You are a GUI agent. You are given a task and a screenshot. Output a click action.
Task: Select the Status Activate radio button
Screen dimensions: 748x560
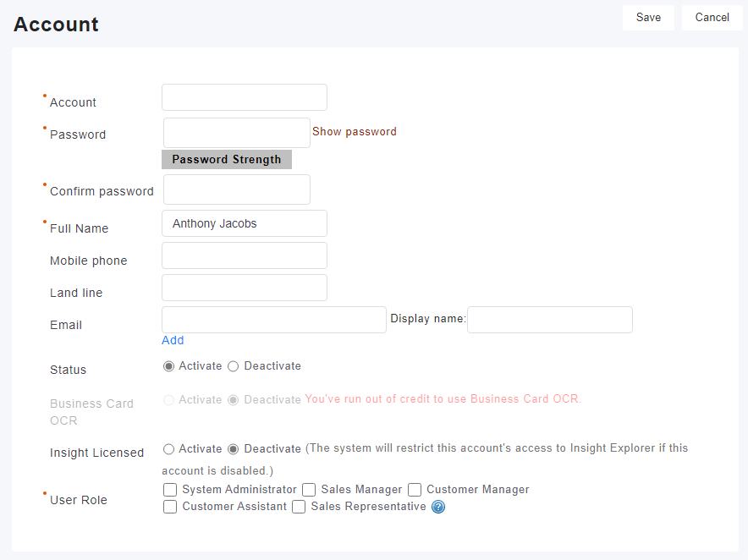[169, 366]
